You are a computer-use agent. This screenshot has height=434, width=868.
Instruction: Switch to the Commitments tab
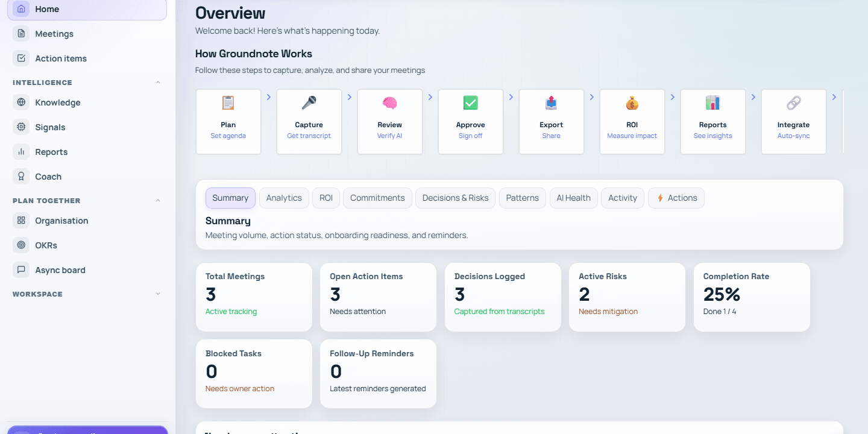point(377,198)
